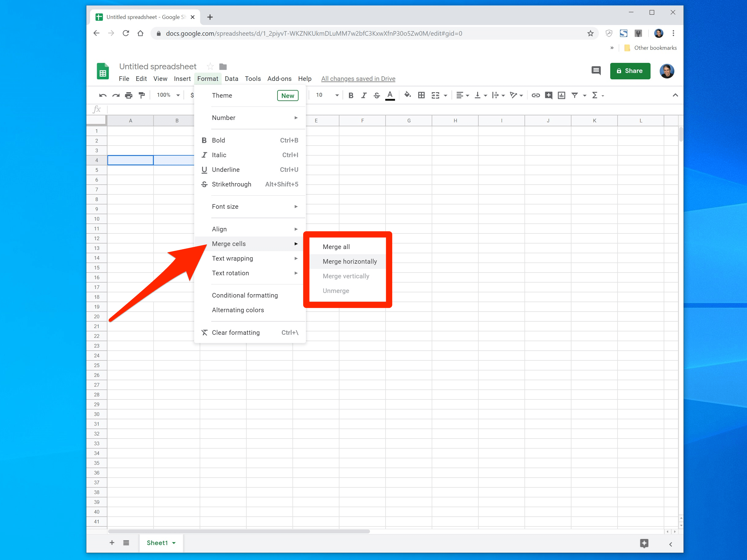This screenshot has width=747, height=560.
Task: Click All changes saved in Drive link
Action: [358, 79]
